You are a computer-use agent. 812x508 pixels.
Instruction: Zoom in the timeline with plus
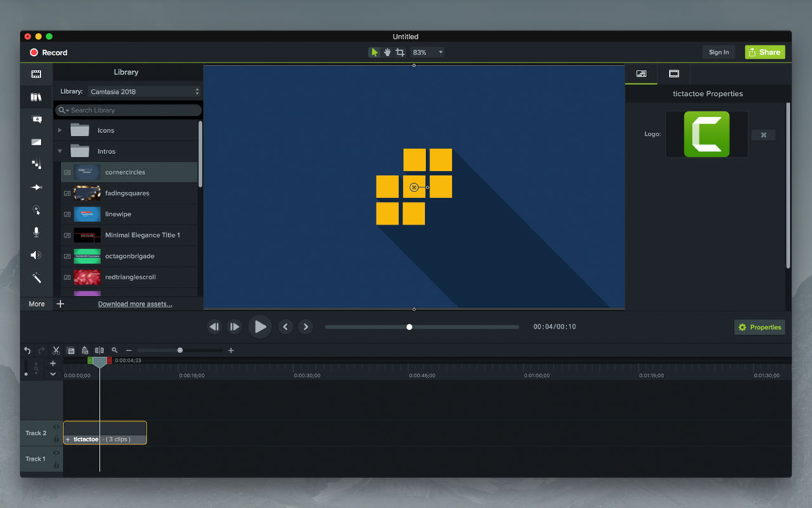coord(231,351)
